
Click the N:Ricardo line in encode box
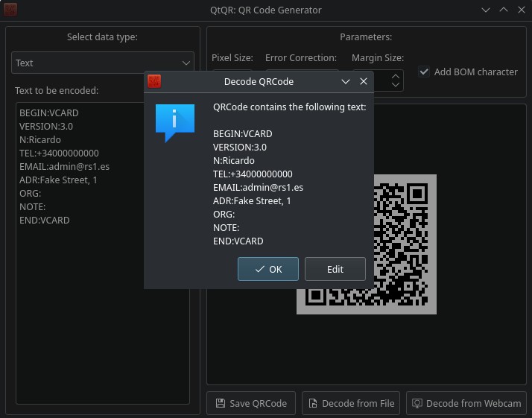coord(40,139)
